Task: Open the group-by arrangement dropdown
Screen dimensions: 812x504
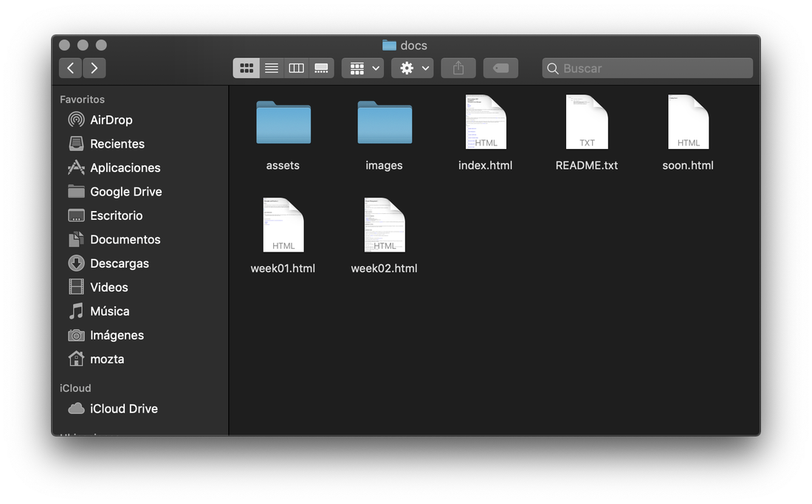Action: point(362,68)
